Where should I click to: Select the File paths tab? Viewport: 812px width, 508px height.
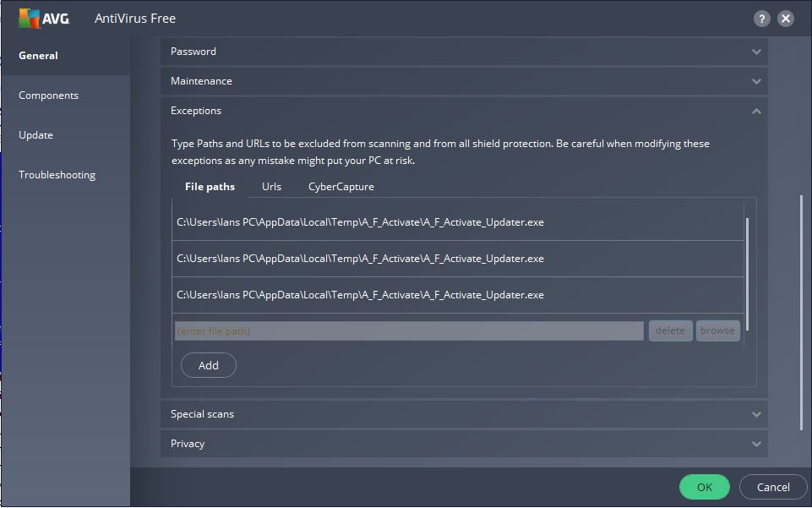(210, 187)
